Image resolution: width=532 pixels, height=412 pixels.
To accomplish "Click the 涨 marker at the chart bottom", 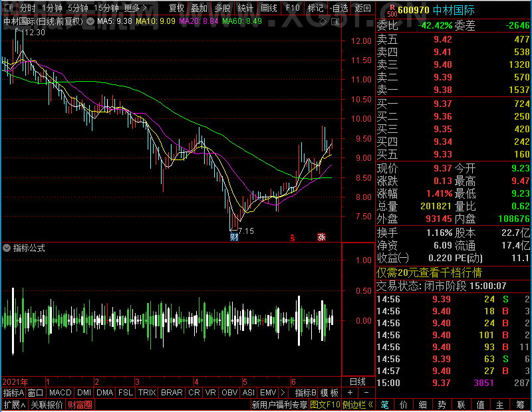I will (321, 237).
